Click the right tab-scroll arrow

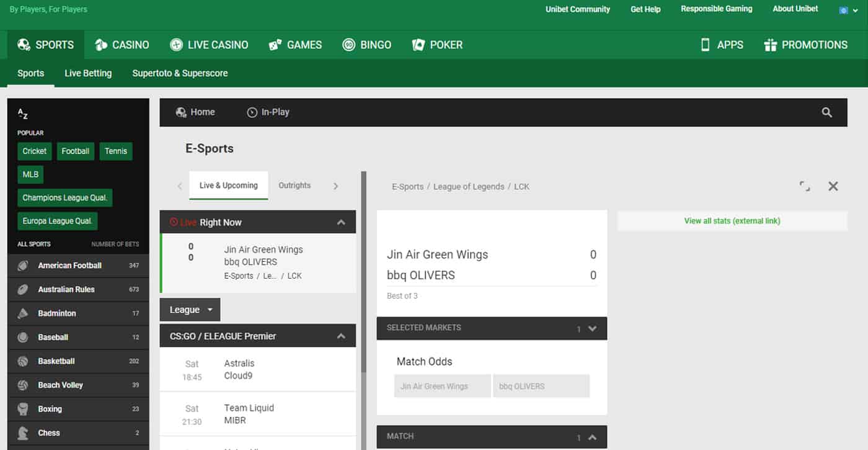click(x=336, y=186)
